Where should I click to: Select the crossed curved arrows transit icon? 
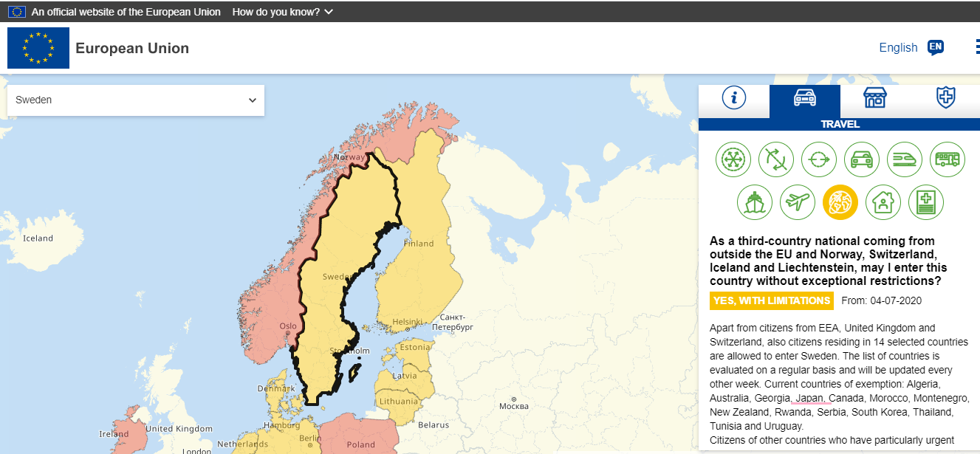tap(776, 159)
